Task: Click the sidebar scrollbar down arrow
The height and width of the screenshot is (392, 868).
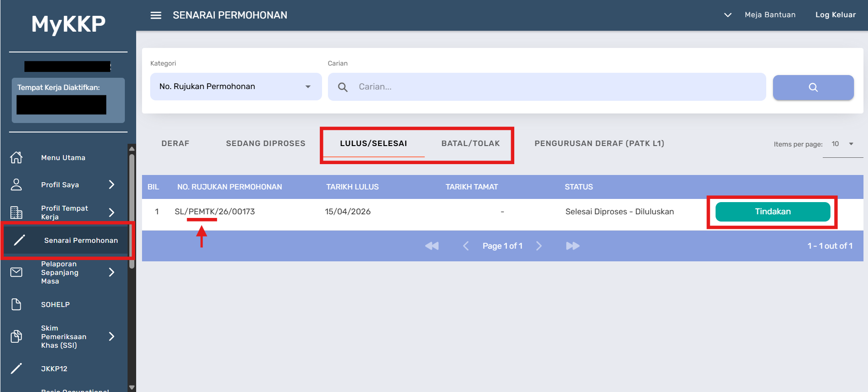Action: pyautogui.click(x=132, y=387)
